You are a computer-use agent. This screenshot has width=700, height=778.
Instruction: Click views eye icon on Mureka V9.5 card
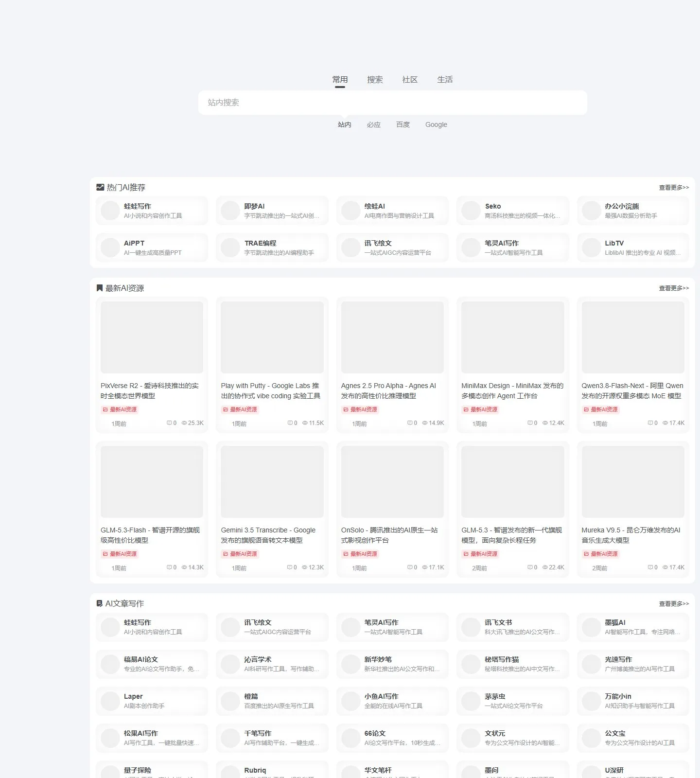[x=665, y=567]
